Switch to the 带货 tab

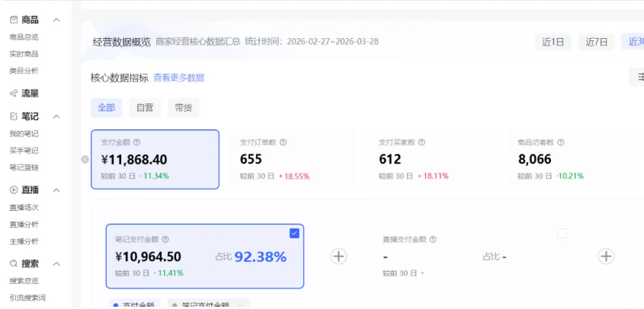click(183, 108)
